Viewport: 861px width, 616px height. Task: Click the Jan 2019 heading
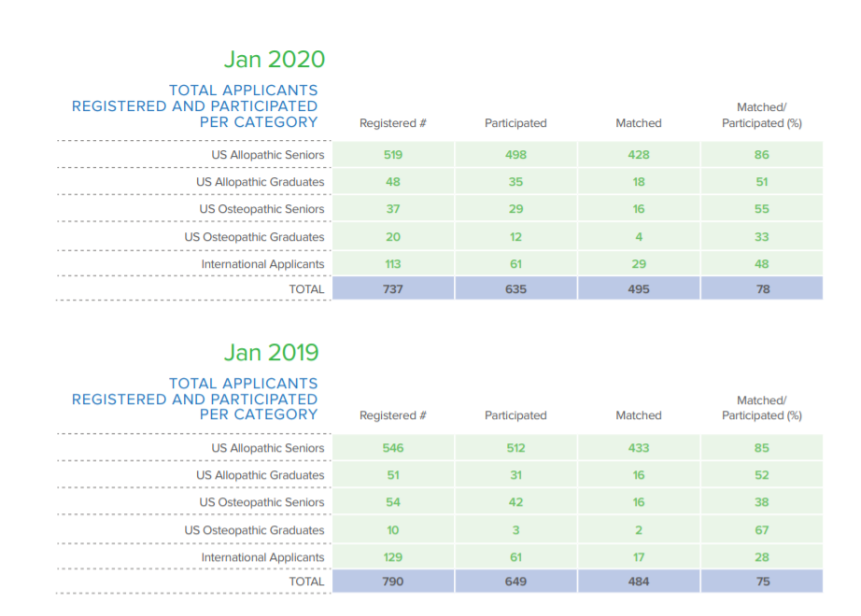pyautogui.click(x=271, y=353)
